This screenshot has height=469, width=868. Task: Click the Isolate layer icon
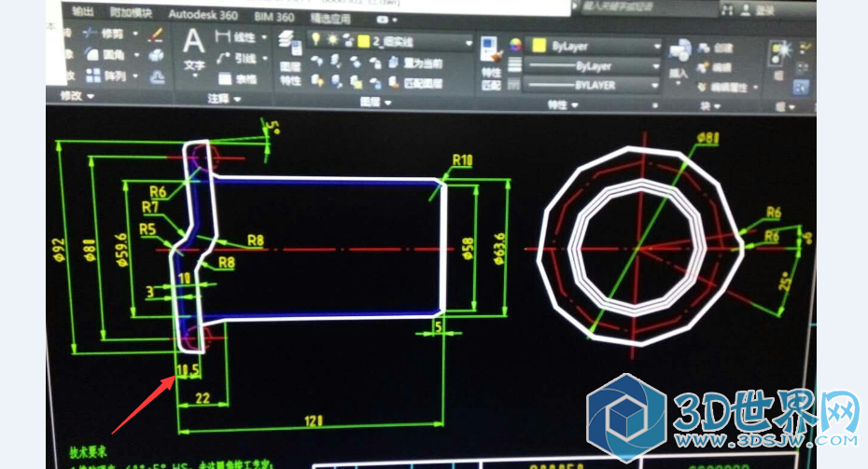coord(334,61)
